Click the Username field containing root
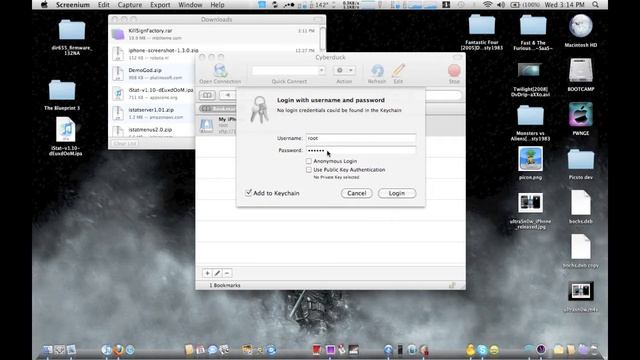The image size is (640, 360). 361,138
